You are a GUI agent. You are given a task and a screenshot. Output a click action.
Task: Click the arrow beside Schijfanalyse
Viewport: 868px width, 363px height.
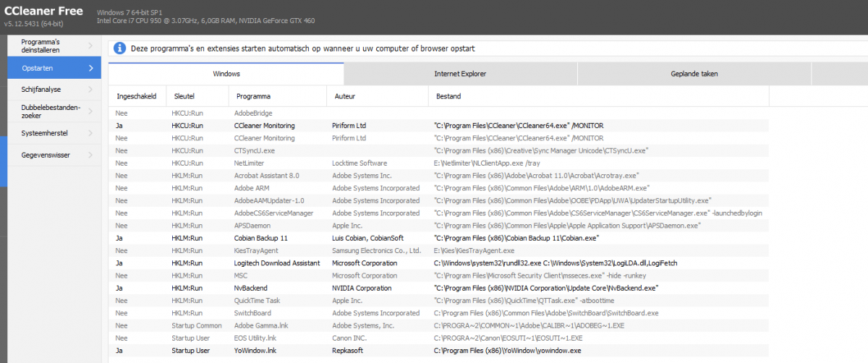coord(90,90)
